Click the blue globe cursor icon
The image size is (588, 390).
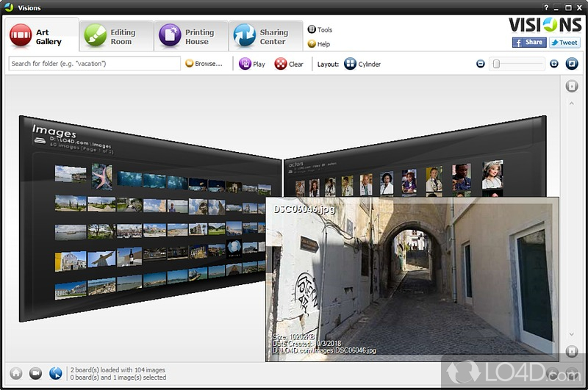pyautogui.click(x=55, y=373)
